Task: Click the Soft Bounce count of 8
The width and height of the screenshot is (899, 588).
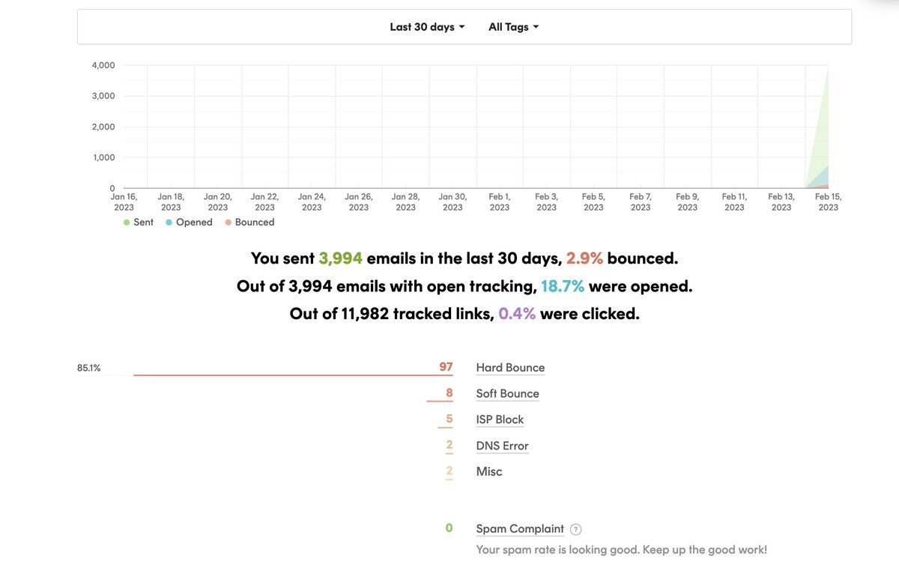Action: click(x=449, y=393)
